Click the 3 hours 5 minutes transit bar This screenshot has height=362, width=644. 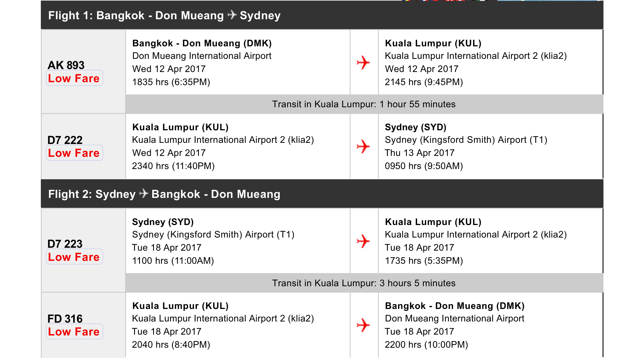[364, 283]
